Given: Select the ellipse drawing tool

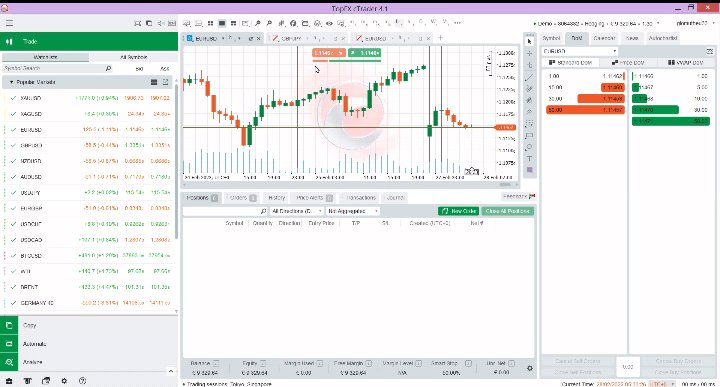Looking at the screenshot, I should tap(529, 147).
